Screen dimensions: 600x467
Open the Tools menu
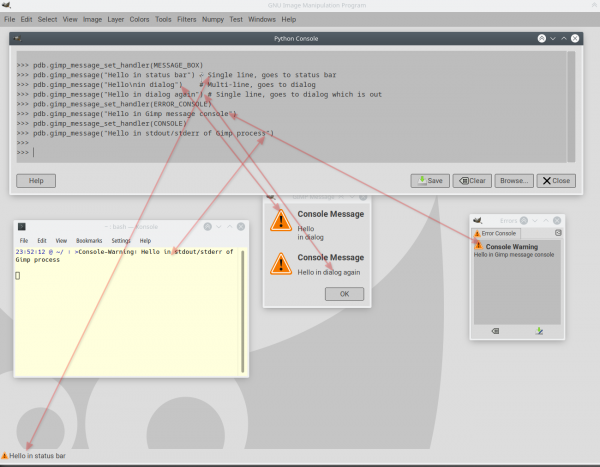pos(163,19)
